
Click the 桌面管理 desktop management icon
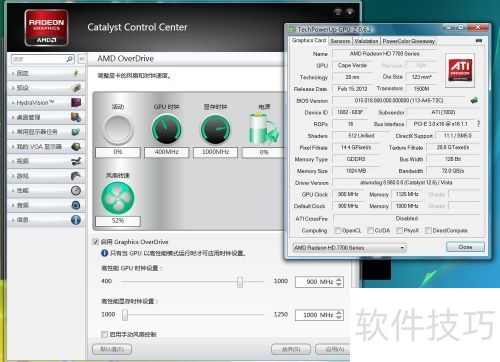coord(76,117)
